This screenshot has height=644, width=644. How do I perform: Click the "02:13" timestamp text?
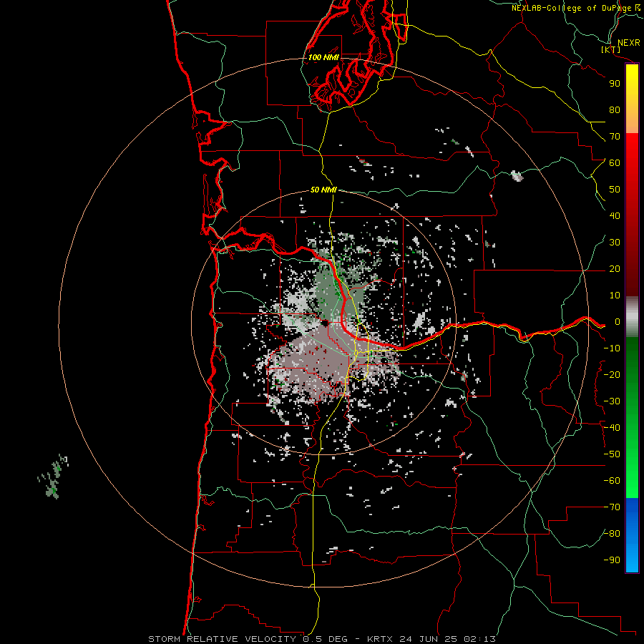[x=479, y=639]
